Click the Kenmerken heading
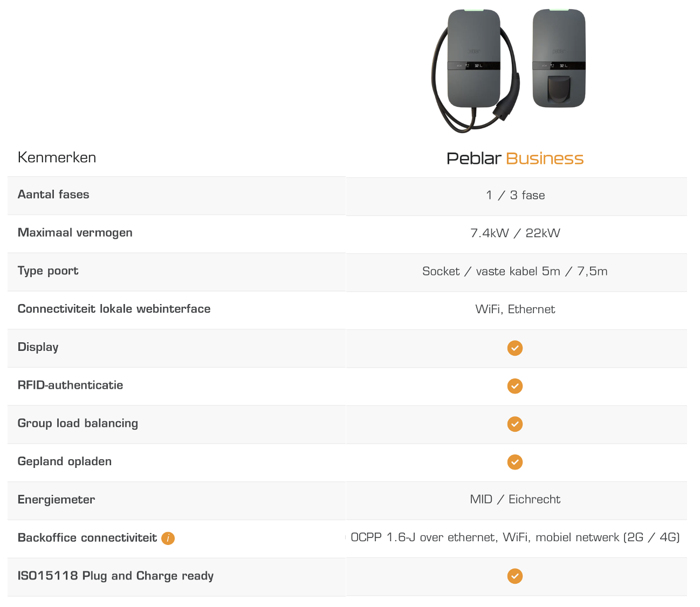 (57, 157)
